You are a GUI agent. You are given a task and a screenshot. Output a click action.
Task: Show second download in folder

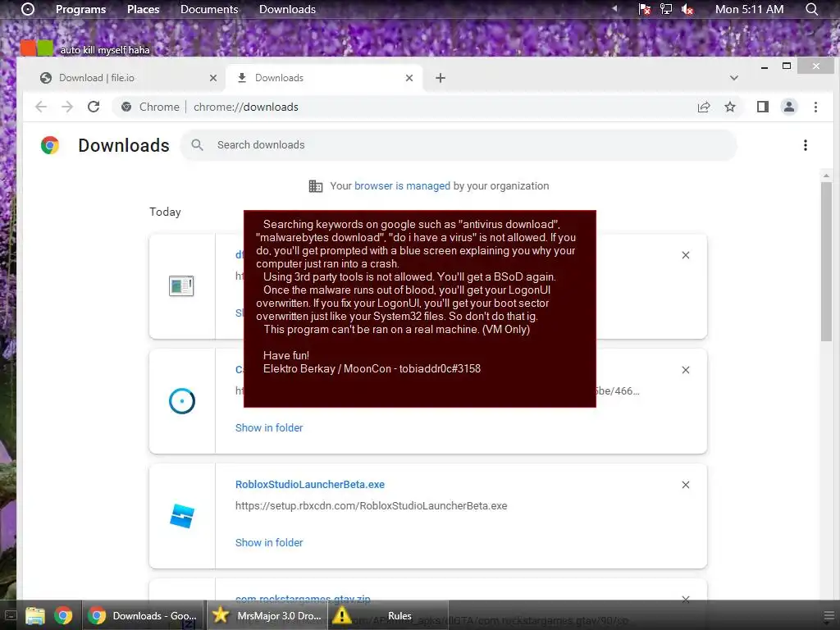click(269, 427)
